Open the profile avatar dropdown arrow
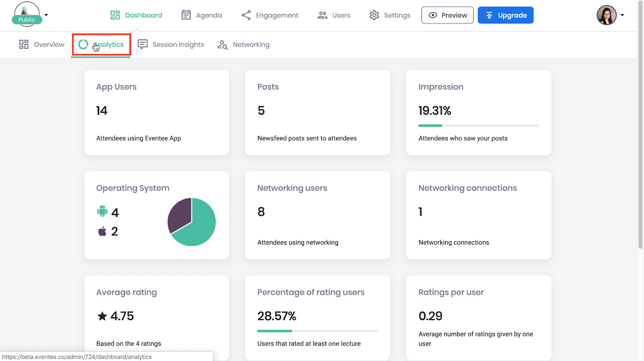Screen dimensions: 644x361 point(622,15)
